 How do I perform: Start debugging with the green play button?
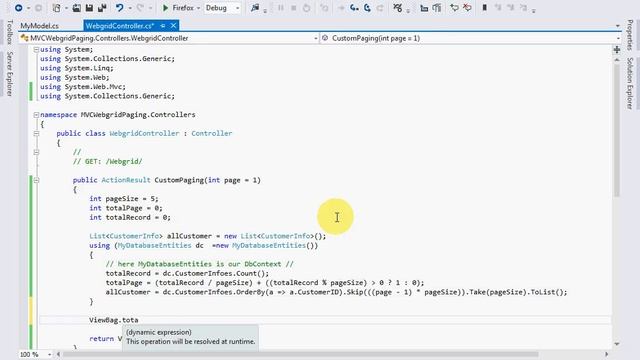(165, 8)
